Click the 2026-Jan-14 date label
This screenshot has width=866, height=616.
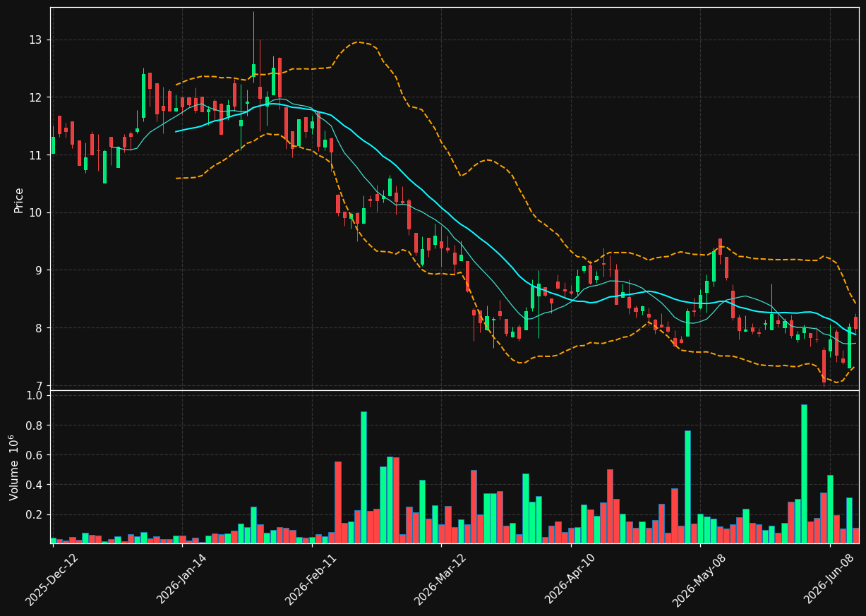click(x=181, y=579)
